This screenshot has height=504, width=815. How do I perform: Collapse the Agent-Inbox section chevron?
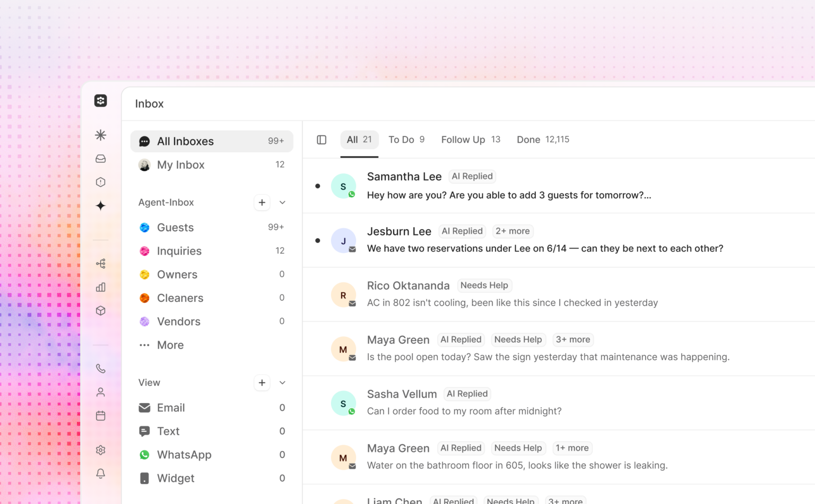coord(282,202)
